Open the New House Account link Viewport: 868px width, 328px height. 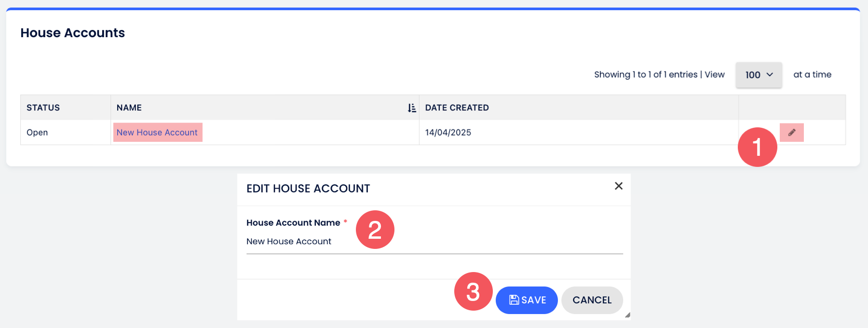pyautogui.click(x=157, y=133)
